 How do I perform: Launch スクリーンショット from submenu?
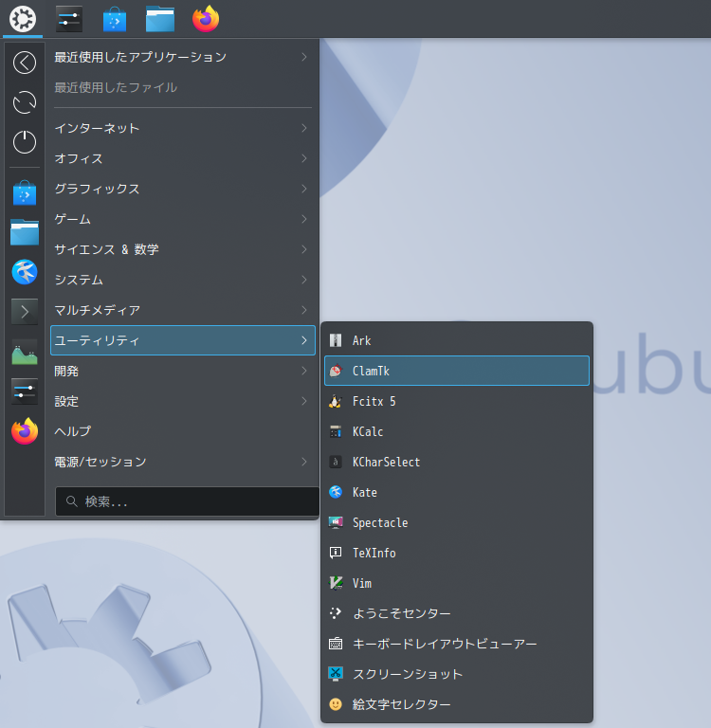[x=457, y=674]
